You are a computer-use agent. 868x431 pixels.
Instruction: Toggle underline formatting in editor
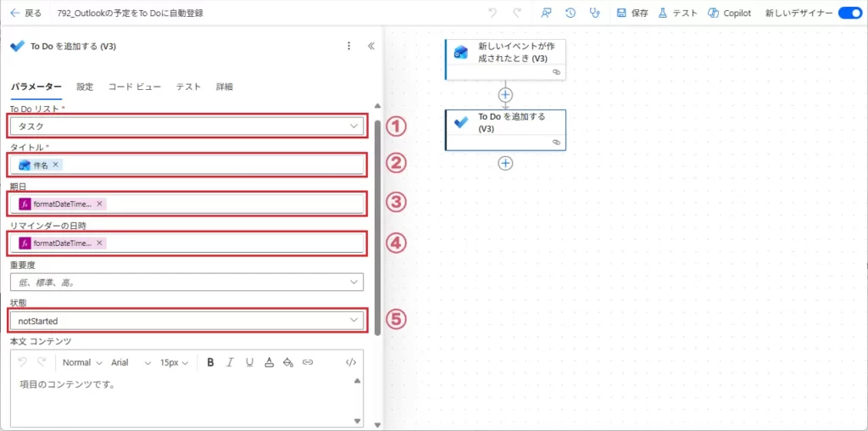(x=250, y=362)
